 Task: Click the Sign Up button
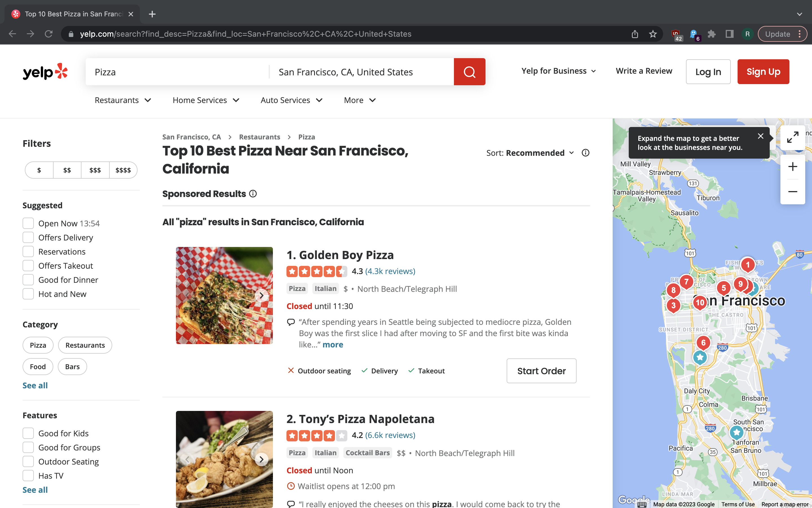point(763,72)
